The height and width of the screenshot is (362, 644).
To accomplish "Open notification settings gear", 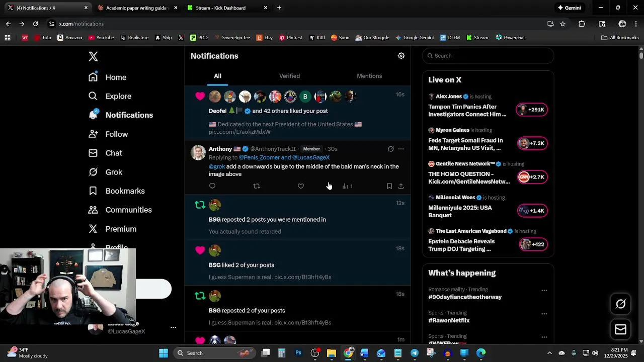I will pos(401,56).
